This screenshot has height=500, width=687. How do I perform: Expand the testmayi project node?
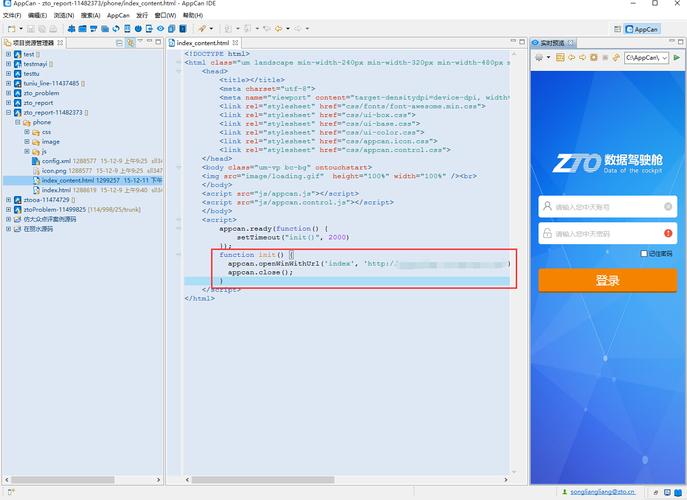pos(8,64)
